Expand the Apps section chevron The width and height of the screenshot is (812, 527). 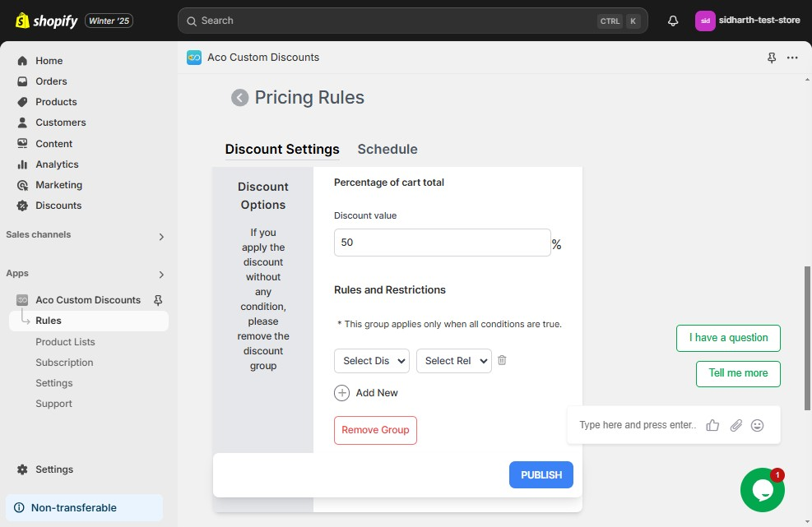coord(161,275)
